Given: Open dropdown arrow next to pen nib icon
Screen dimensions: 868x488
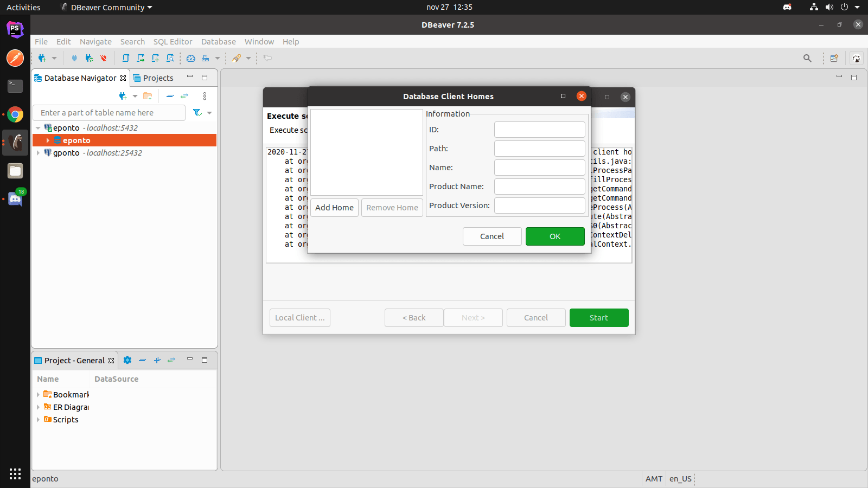Looking at the screenshot, I should point(248,58).
